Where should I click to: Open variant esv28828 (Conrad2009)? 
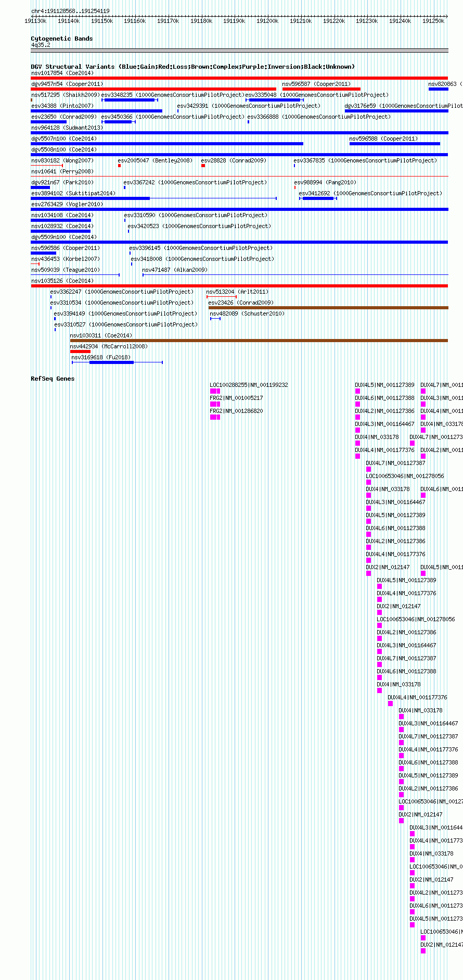[x=234, y=160]
